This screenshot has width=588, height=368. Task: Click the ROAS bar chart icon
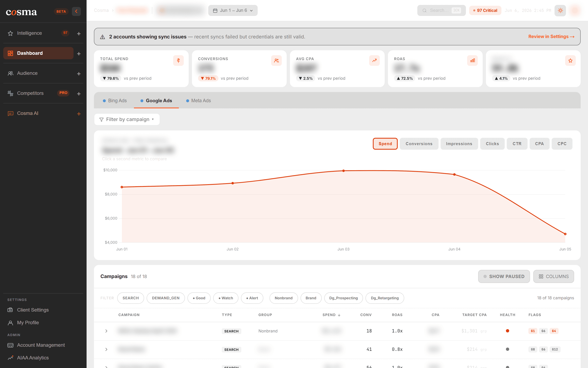[x=472, y=60]
